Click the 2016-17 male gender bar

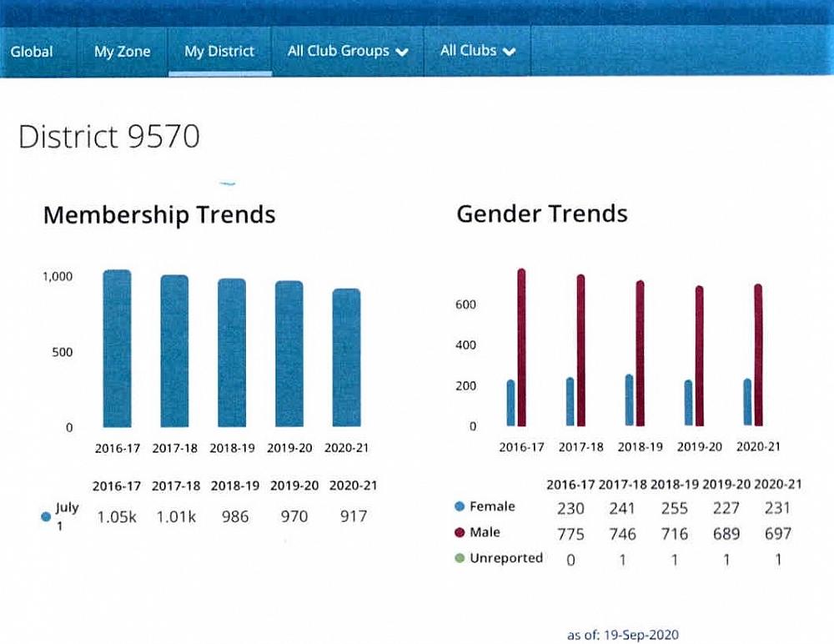tap(522, 349)
